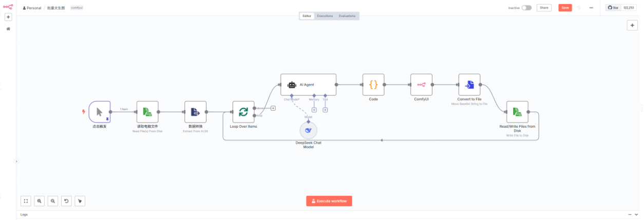Add a Memory sub-node to AI Agent
The height and width of the screenshot is (220, 644).
point(314,110)
